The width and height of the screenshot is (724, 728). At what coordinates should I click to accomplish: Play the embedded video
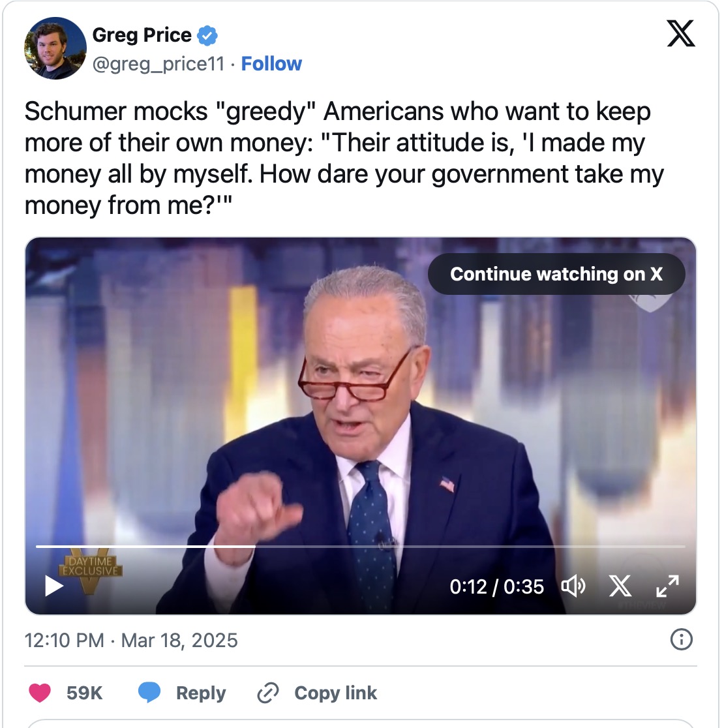pyautogui.click(x=54, y=586)
